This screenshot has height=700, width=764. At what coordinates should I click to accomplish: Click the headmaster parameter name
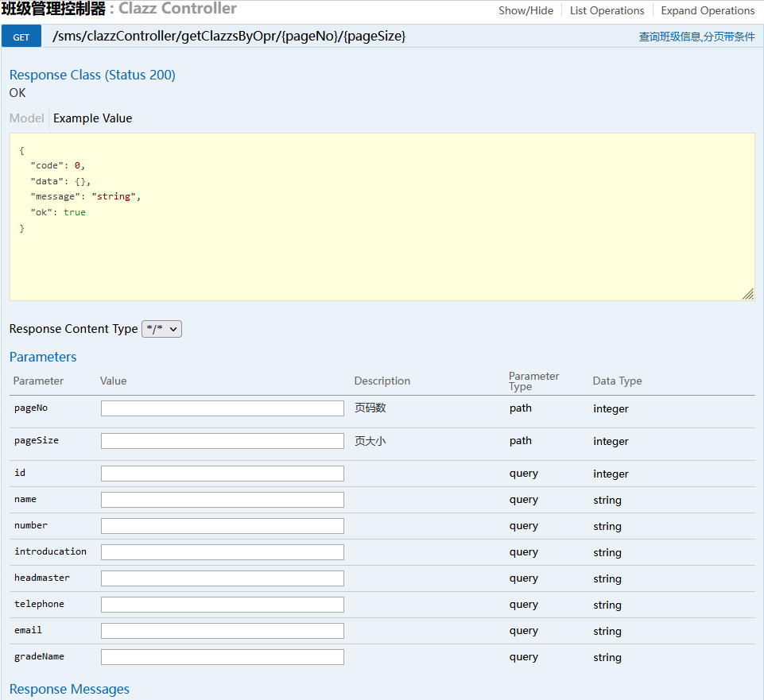[42, 578]
